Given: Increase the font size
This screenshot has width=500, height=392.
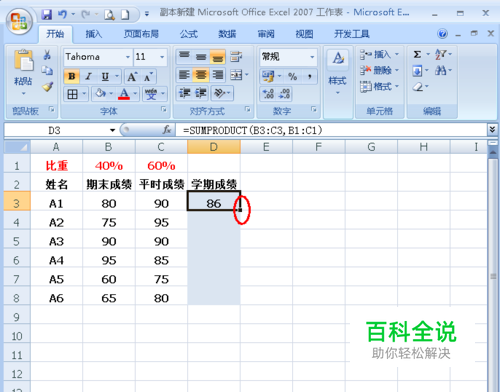Looking at the screenshot, I should 132,77.
